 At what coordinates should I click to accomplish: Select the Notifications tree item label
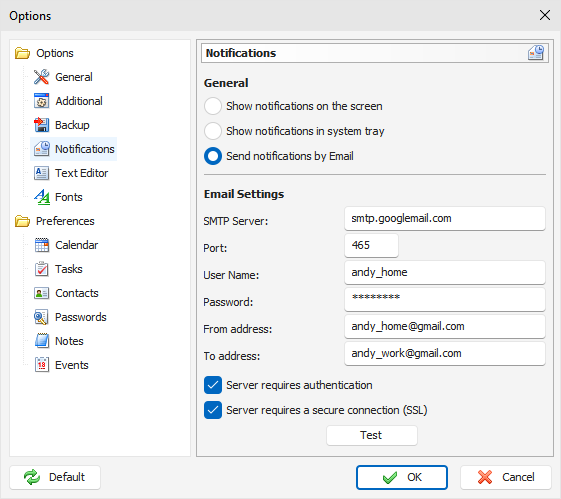[85, 149]
